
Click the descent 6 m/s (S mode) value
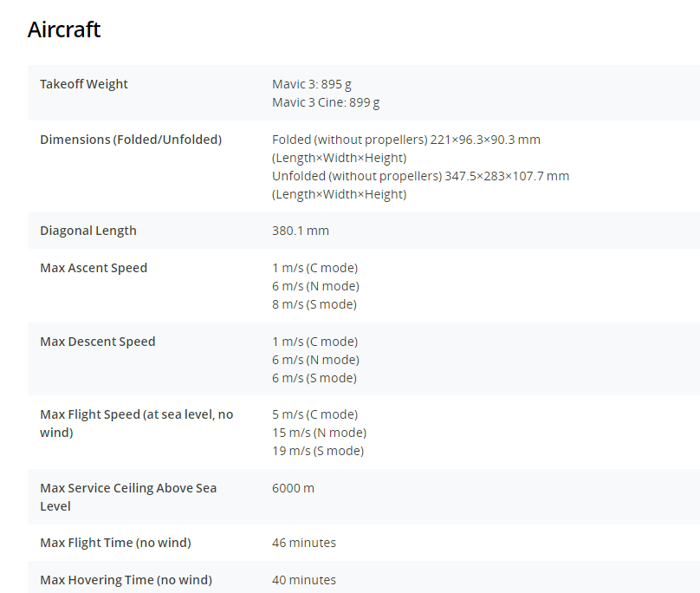tap(314, 378)
